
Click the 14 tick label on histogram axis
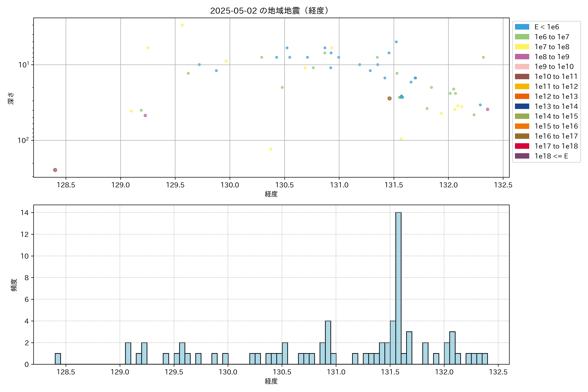pos(24,213)
